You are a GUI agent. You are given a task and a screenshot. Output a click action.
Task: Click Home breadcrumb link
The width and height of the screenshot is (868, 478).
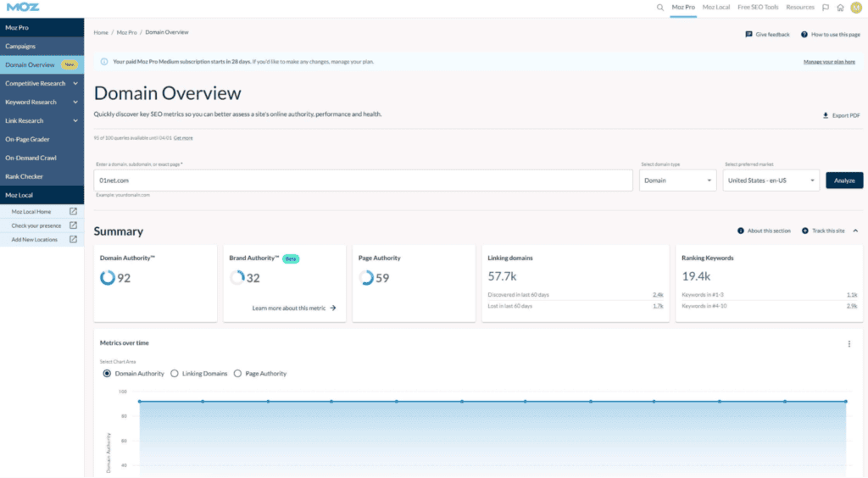pyautogui.click(x=101, y=33)
